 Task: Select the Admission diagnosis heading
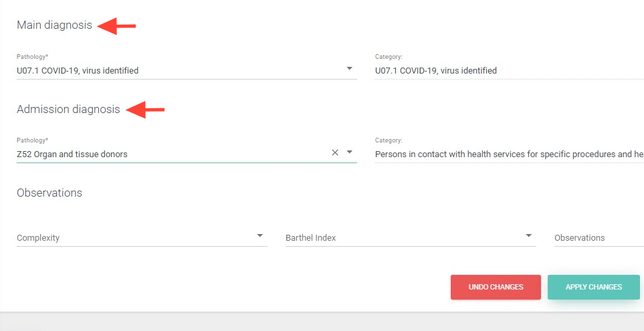click(x=68, y=109)
